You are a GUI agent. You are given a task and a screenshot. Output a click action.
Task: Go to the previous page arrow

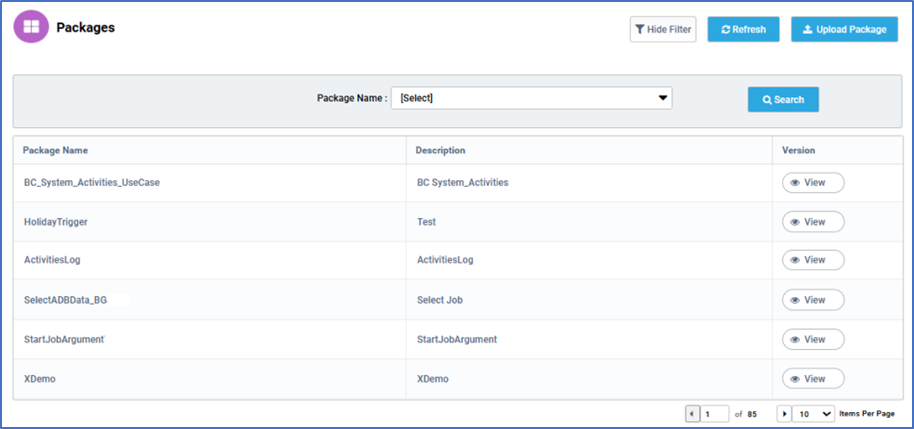coord(692,414)
